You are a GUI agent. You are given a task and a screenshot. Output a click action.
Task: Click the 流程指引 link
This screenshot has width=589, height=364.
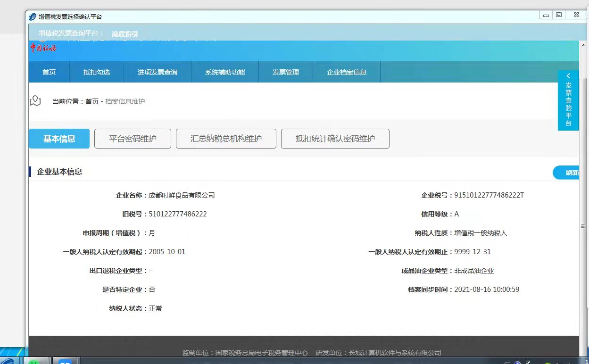click(125, 34)
